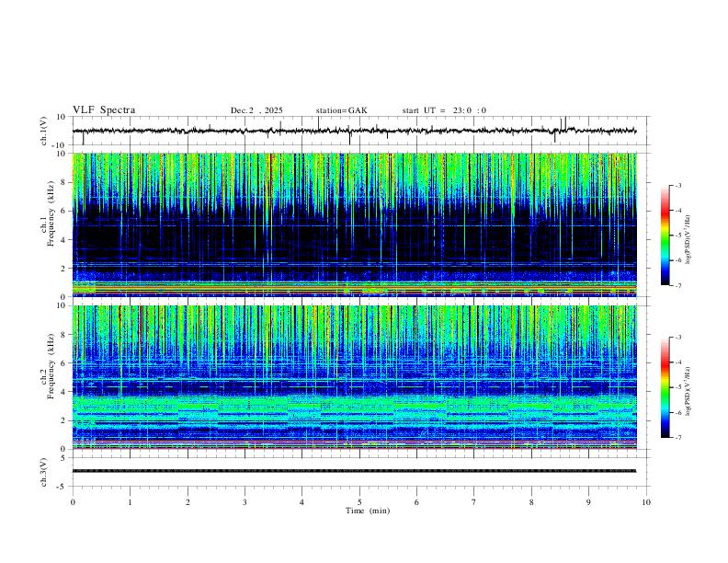Screen dimensions: 728x563
Task: Click the "start UT = 23:0:0" text
Action: pos(444,110)
